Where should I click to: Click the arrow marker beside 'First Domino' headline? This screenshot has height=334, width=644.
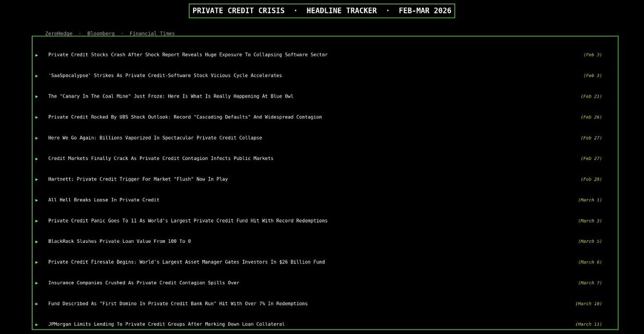click(x=36, y=304)
